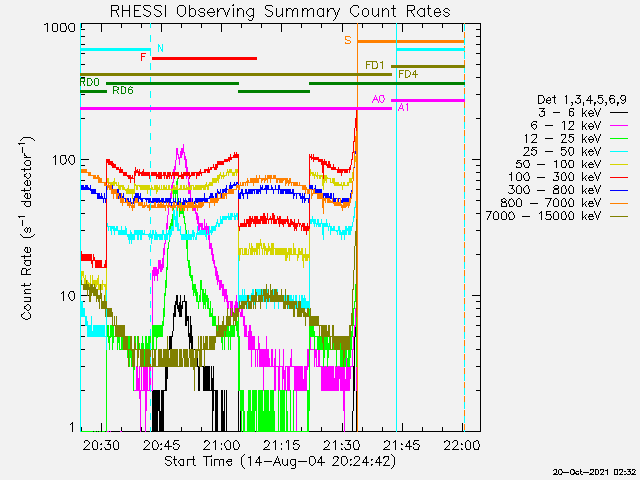This screenshot has height=480, width=640.
Task: Click the magenta line swatch for 6-12 keV
Action: pyautogui.click(x=618, y=126)
